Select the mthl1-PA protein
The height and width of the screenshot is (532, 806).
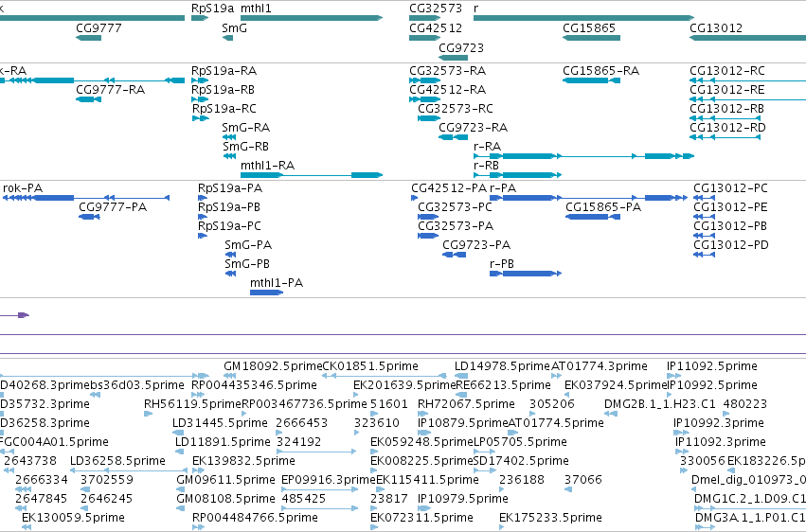(x=266, y=293)
